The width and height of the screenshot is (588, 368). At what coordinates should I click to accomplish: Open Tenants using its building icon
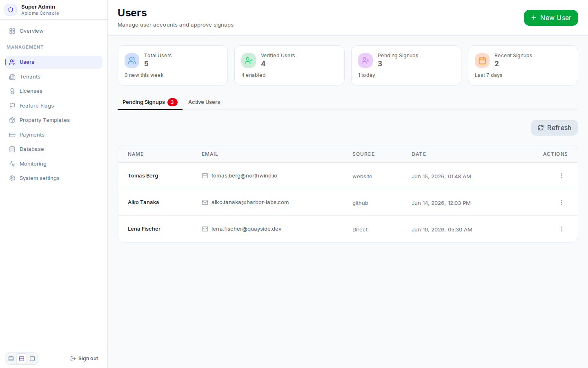click(12, 77)
